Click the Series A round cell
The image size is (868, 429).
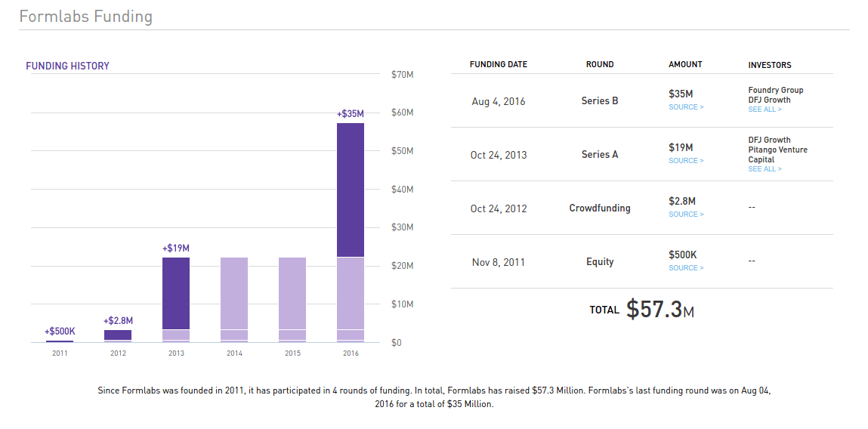click(600, 155)
